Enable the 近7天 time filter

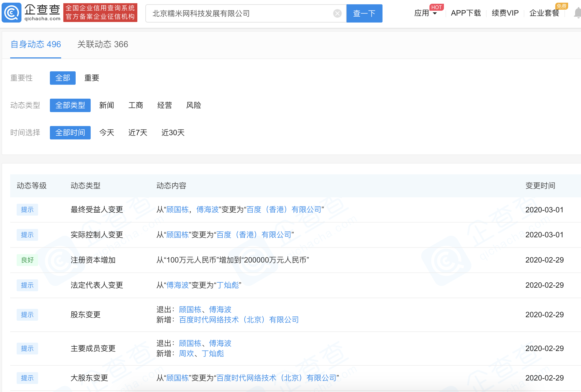(x=137, y=132)
